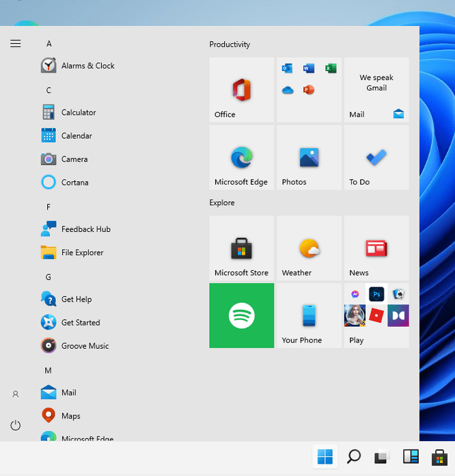Jump to letter G section header
Image resolution: width=455 pixels, height=476 pixels.
(x=49, y=277)
